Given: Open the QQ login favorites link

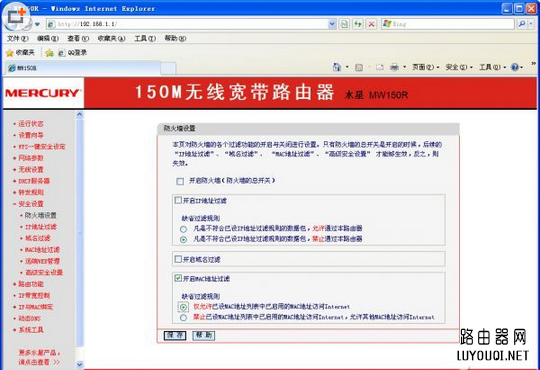Looking at the screenshot, I should click(72, 53).
